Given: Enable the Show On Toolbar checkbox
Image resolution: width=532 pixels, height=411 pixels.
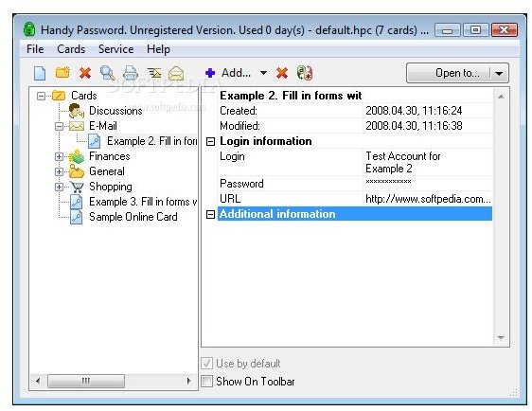Looking at the screenshot, I should [x=206, y=382].
